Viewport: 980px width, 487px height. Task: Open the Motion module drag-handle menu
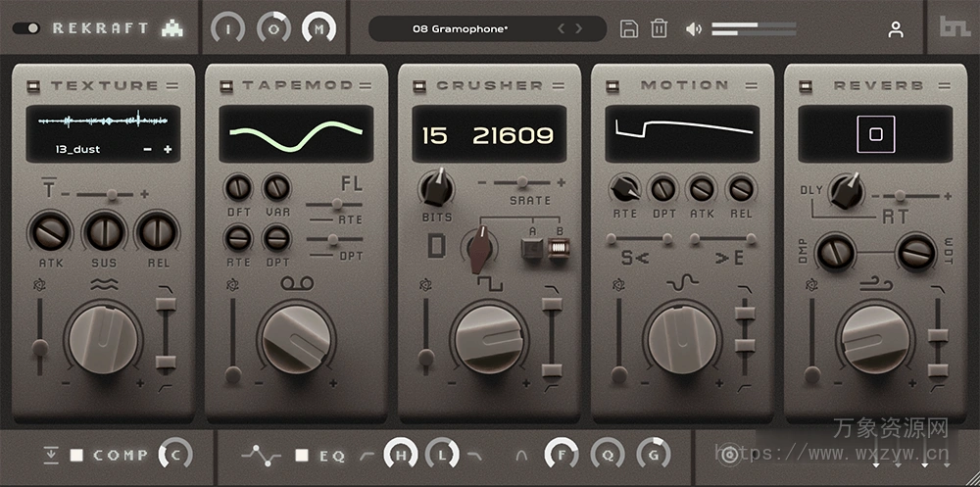750,86
